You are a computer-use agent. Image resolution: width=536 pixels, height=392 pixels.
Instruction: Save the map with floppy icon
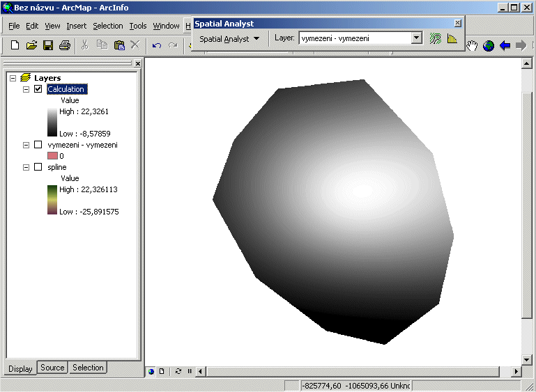pyautogui.click(x=48, y=45)
